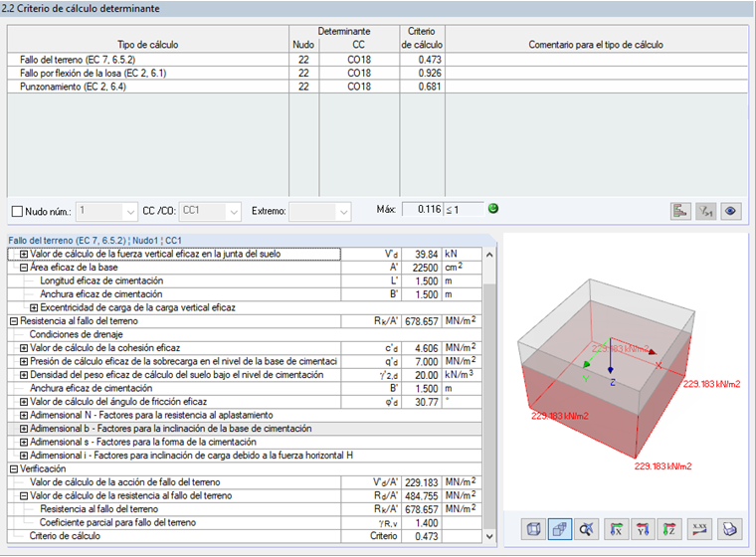Select the Criterio de cálculo detail row
Viewport: 756px width, 557px height.
pos(245,536)
